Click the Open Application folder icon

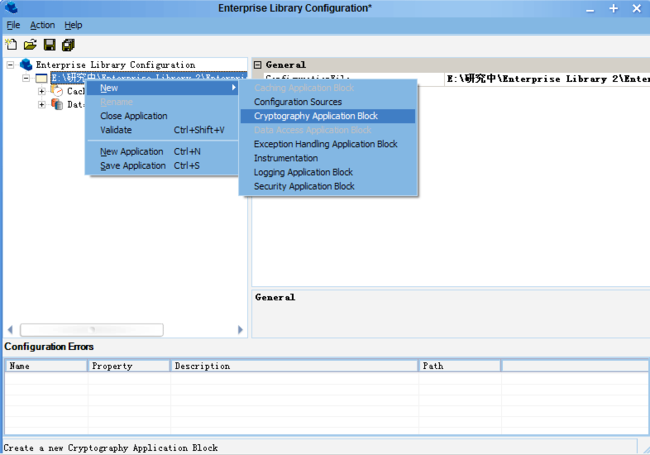click(30, 44)
